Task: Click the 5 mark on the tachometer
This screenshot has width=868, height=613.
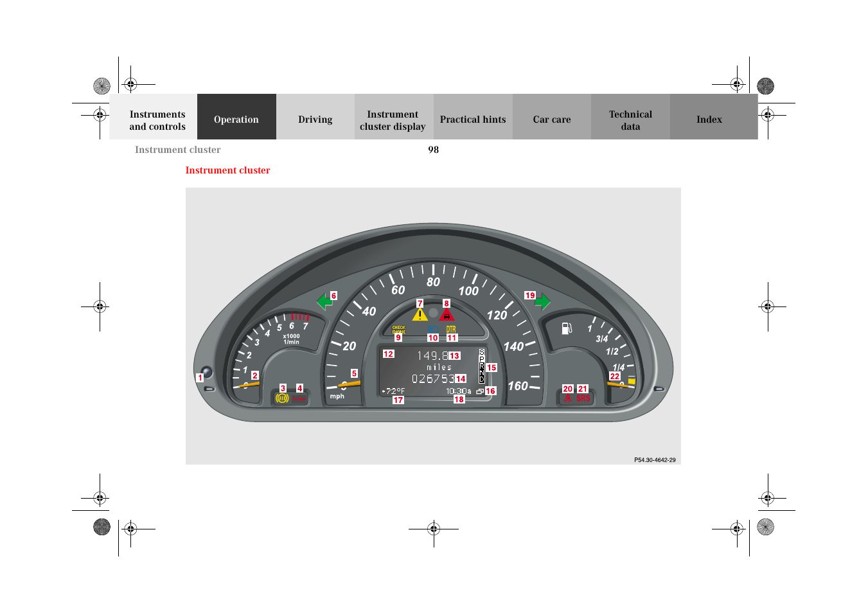Action: pyautogui.click(x=279, y=328)
